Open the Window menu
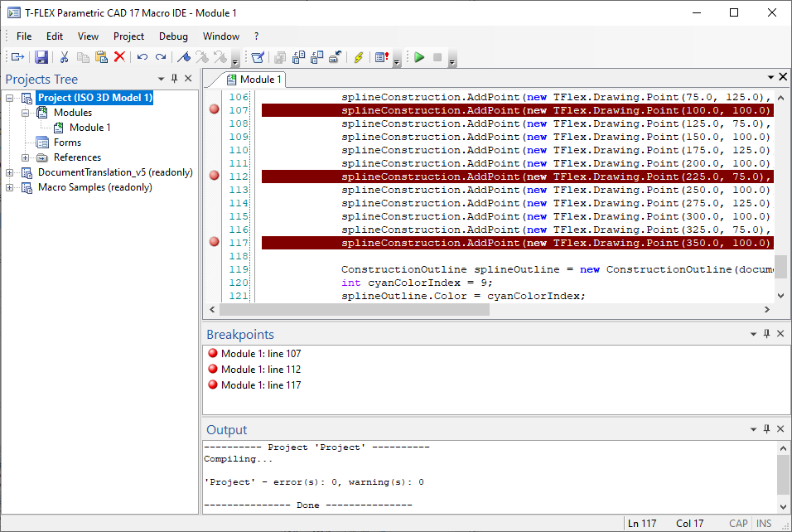Image resolution: width=792 pixels, height=532 pixels. click(221, 36)
